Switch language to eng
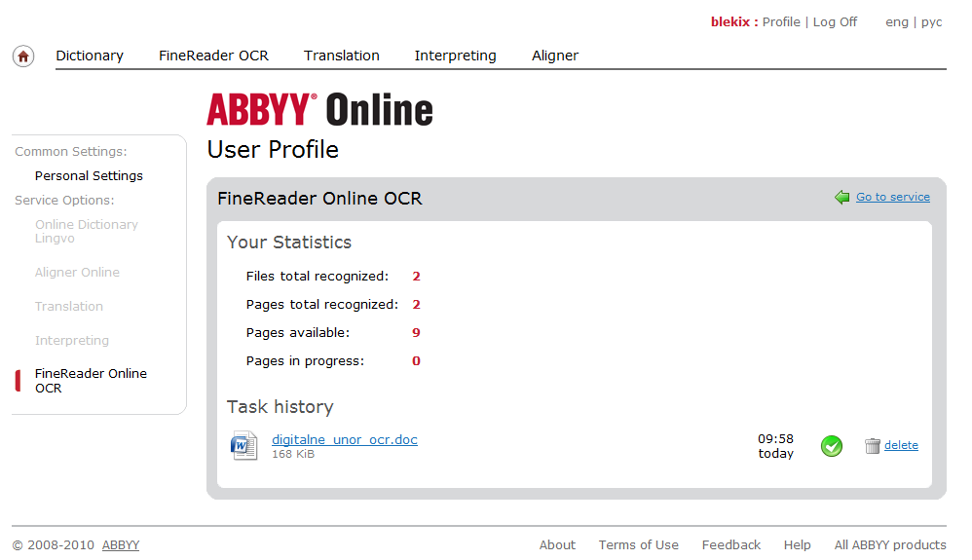Viewport: 972px width, 560px height. pyautogui.click(x=897, y=22)
